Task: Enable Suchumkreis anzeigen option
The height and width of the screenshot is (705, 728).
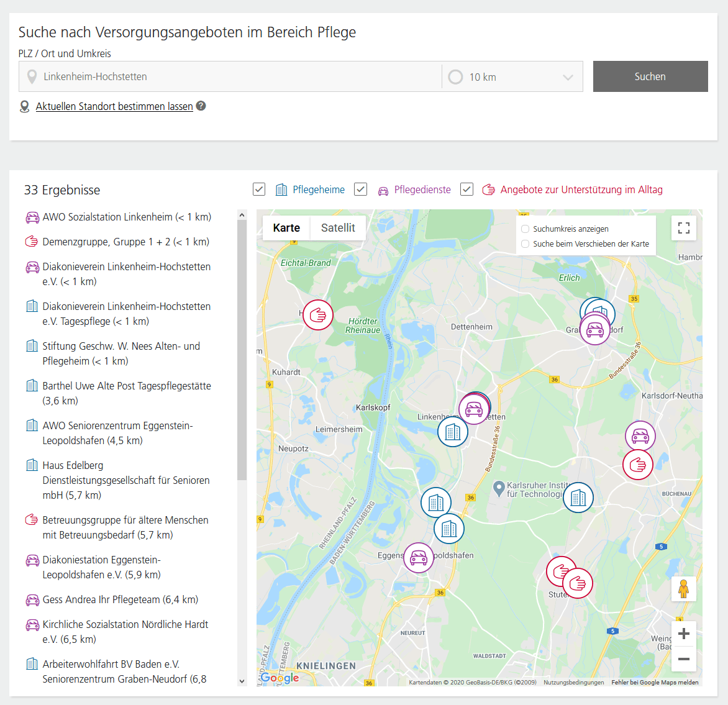Action: [525, 229]
